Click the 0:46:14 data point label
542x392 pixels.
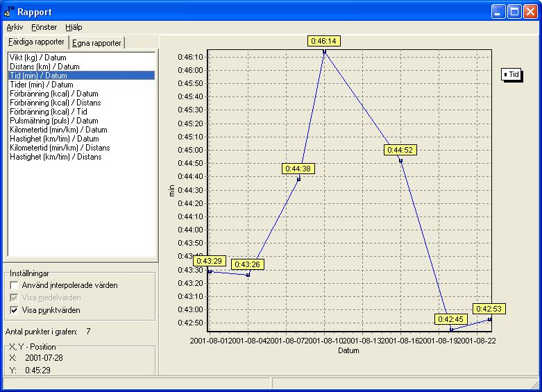pyautogui.click(x=324, y=41)
